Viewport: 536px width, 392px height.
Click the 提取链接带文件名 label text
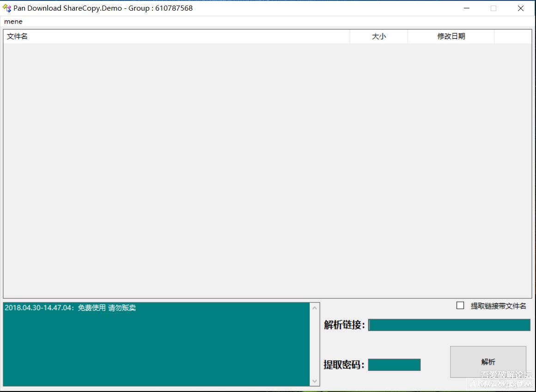(x=498, y=306)
